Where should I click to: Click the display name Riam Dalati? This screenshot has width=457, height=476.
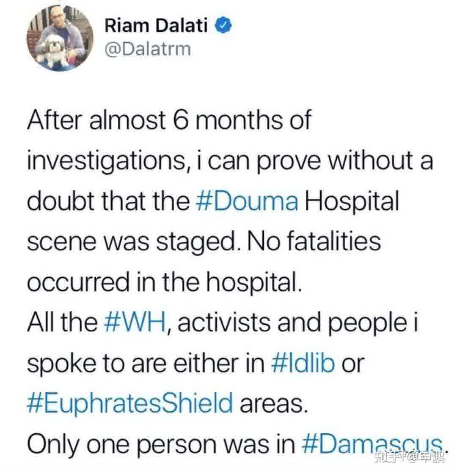pos(156,26)
